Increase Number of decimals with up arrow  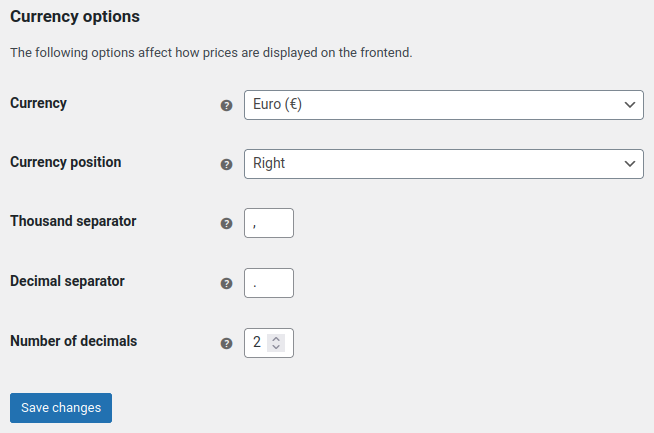(276, 339)
